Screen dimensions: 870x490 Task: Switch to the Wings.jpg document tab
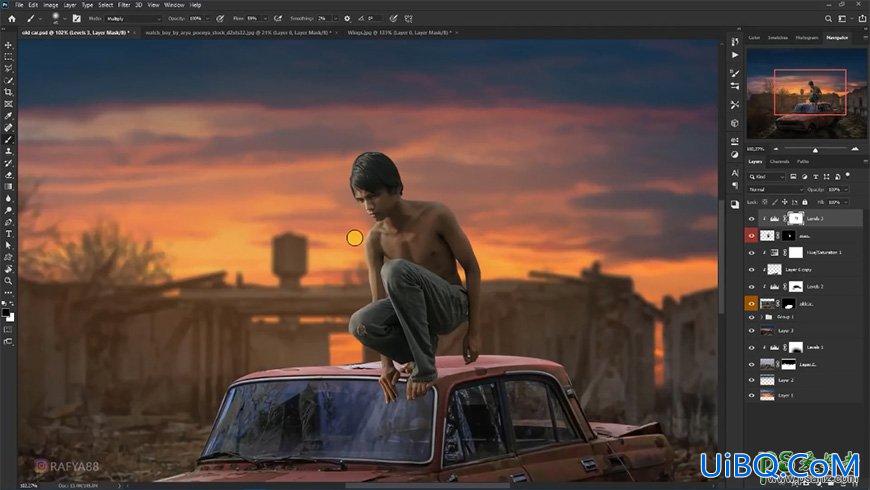(x=399, y=33)
